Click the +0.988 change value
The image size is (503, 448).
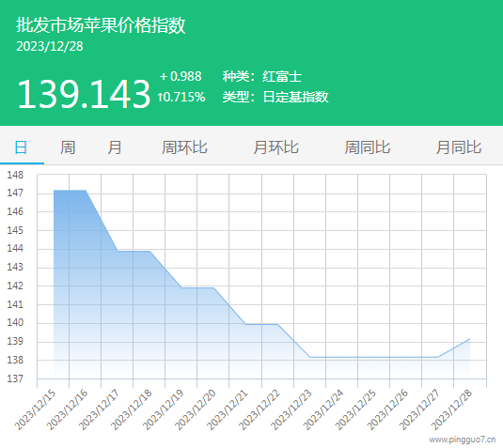tap(181, 76)
